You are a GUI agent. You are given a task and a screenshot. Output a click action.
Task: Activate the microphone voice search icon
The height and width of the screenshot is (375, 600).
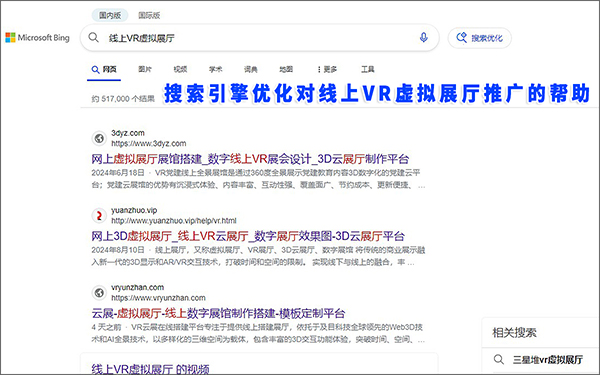(423, 38)
